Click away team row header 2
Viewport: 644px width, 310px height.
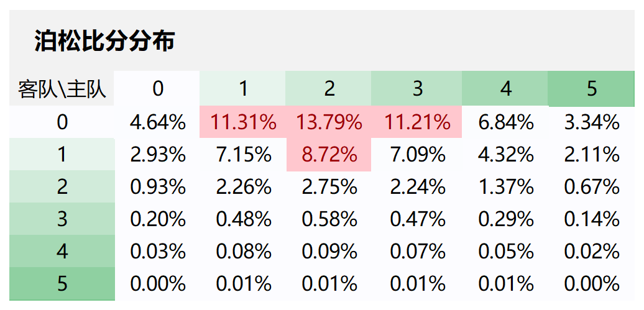(62, 187)
